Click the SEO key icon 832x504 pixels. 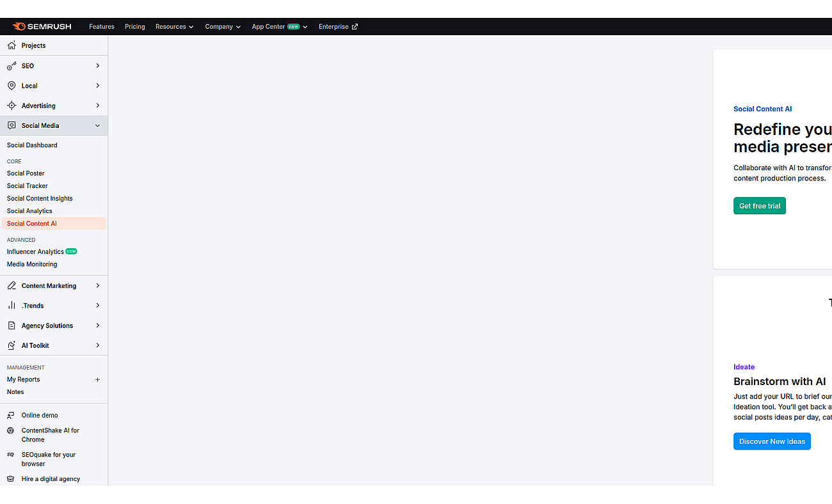point(12,66)
